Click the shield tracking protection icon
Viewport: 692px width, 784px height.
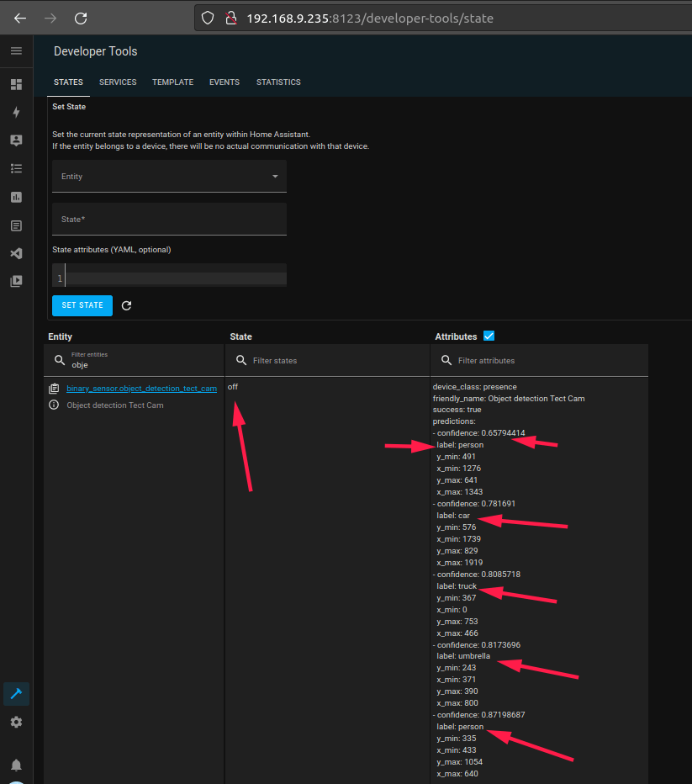tap(208, 19)
